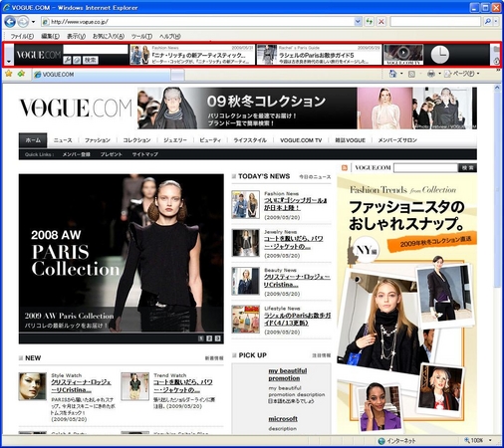The height and width of the screenshot is (448, 504).
Task: Click the Add to Favorites star-plus icon
Action: (21, 74)
